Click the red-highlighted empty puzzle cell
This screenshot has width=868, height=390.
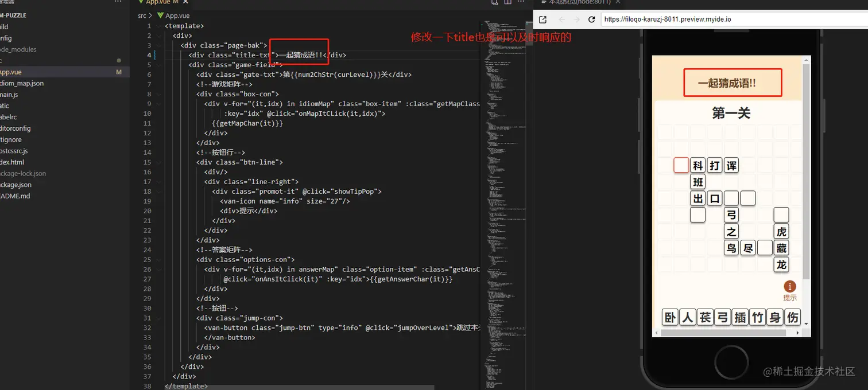[x=681, y=165]
